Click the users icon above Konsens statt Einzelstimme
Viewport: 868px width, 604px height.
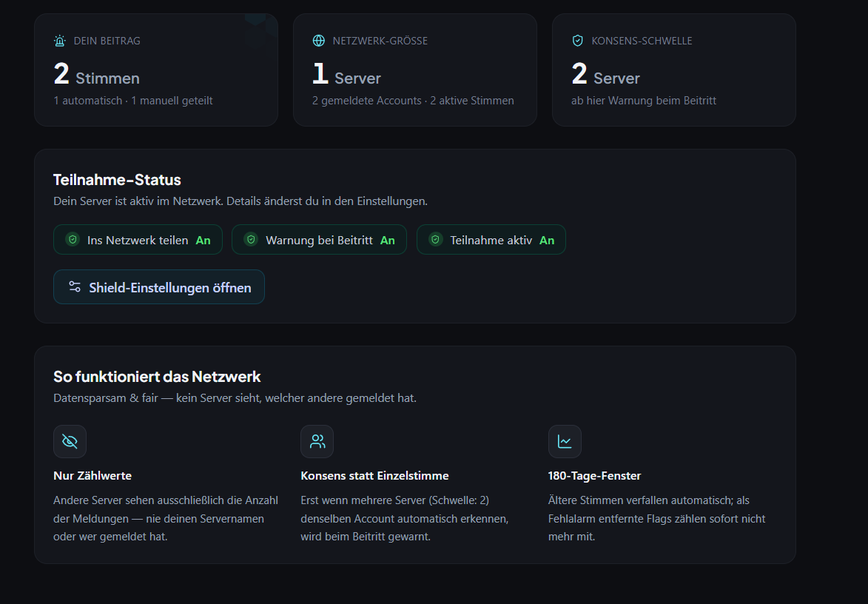pyautogui.click(x=317, y=441)
